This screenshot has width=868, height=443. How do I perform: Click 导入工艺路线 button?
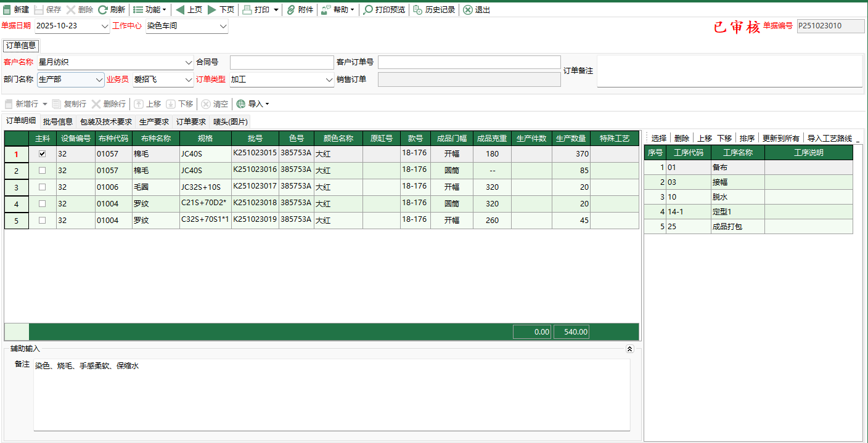click(829, 138)
